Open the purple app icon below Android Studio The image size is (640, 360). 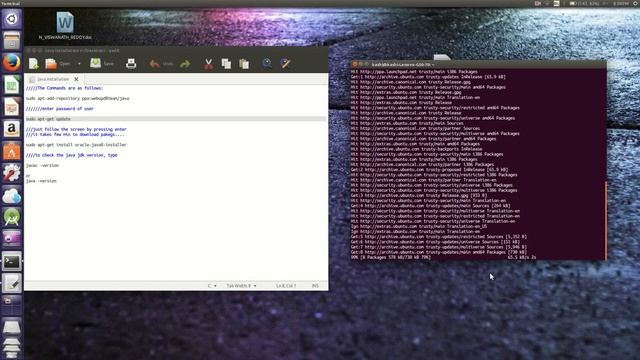(11, 238)
